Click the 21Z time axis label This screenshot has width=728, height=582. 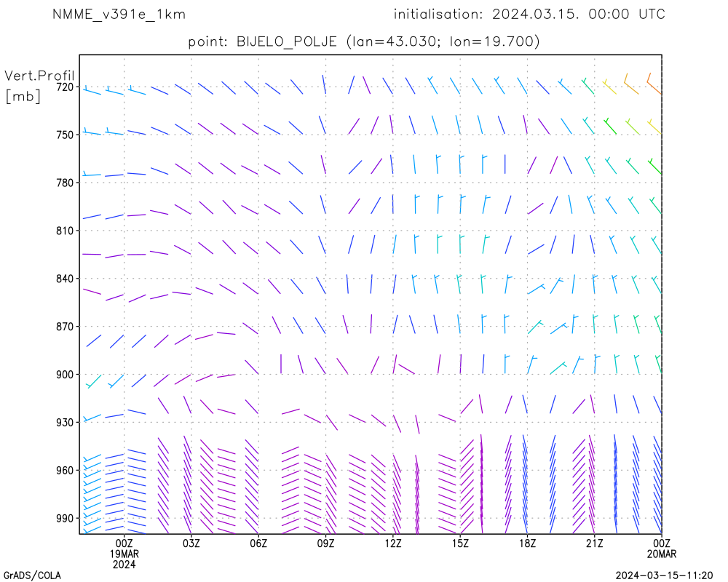click(x=594, y=543)
